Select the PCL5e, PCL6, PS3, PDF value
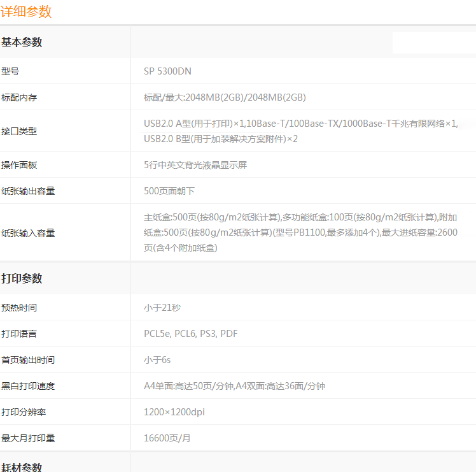Image resolution: width=476 pixels, height=472 pixels. (191, 334)
